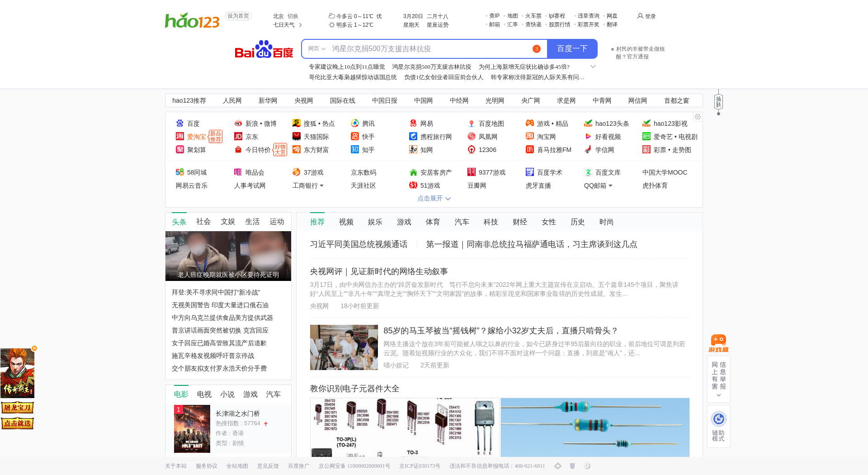Click the hot search count badge 3

pos(537,49)
